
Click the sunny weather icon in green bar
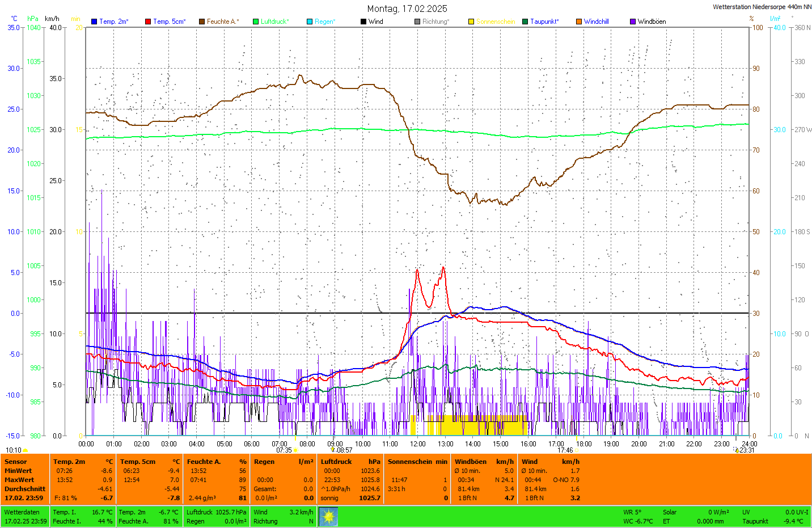(x=328, y=517)
